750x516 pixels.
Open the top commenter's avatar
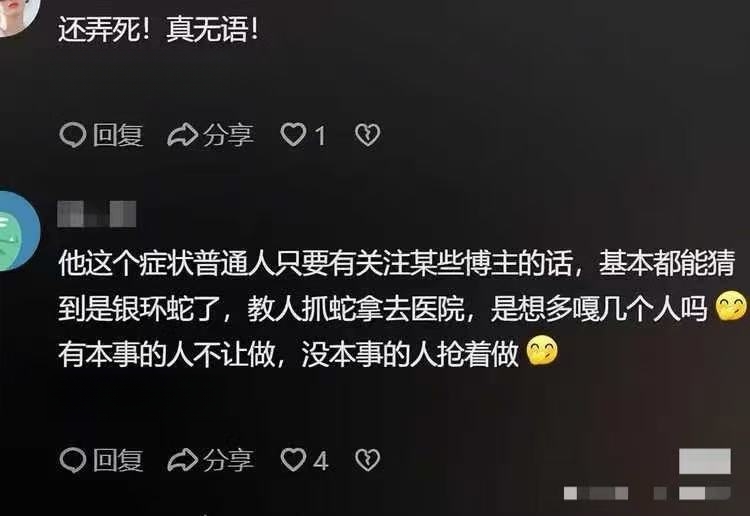pos(18,17)
